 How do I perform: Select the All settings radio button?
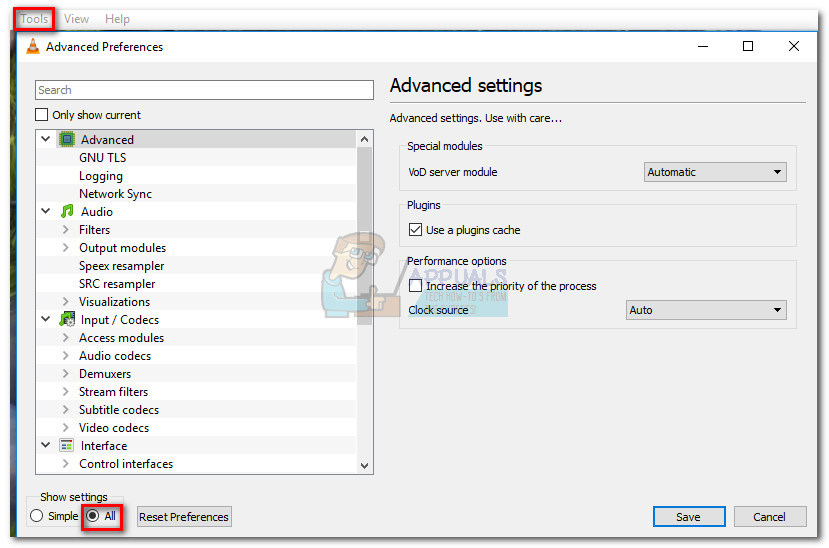click(x=93, y=516)
